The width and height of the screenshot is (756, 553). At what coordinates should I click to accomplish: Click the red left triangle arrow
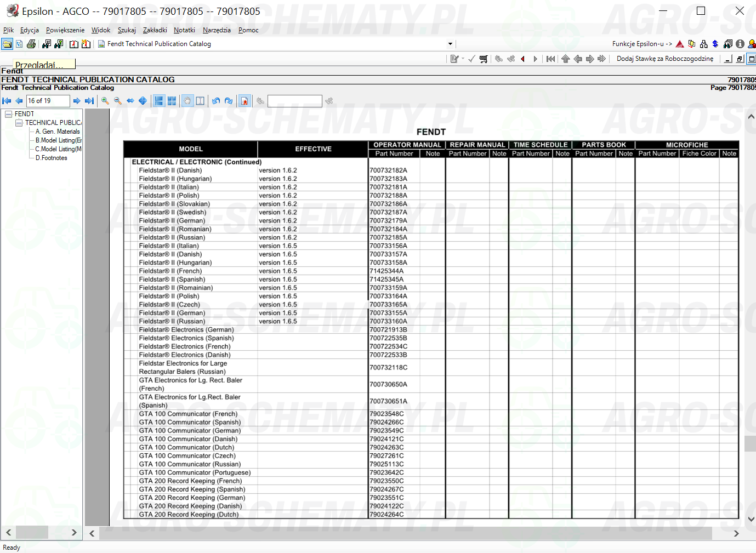(x=523, y=59)
